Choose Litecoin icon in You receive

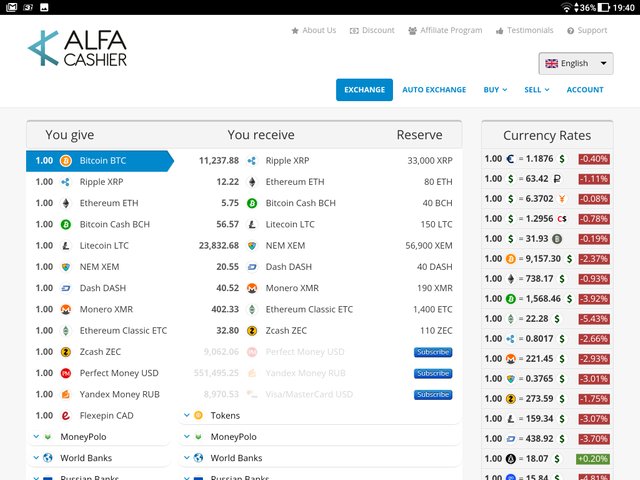pyautogui.click(x=252, y=224)
